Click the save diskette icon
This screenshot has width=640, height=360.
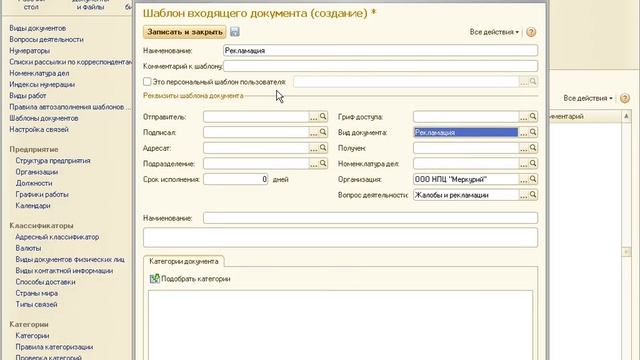[235, 32]
